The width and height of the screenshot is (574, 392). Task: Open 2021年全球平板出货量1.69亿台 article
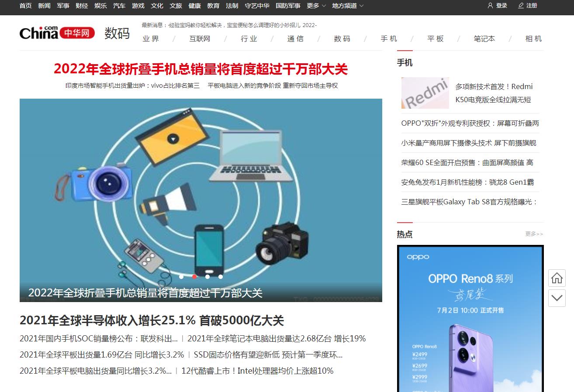(102, 355)
